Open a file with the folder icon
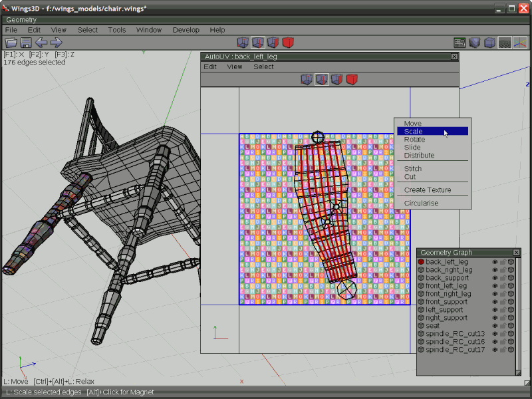Viewport: 532px width, 399px height. tap(11, 43)
